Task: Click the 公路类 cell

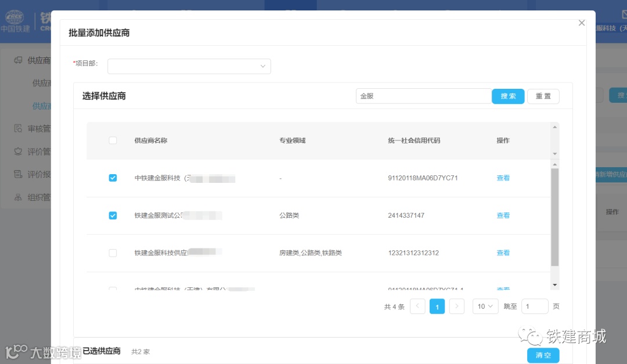Action: point(289,215)
